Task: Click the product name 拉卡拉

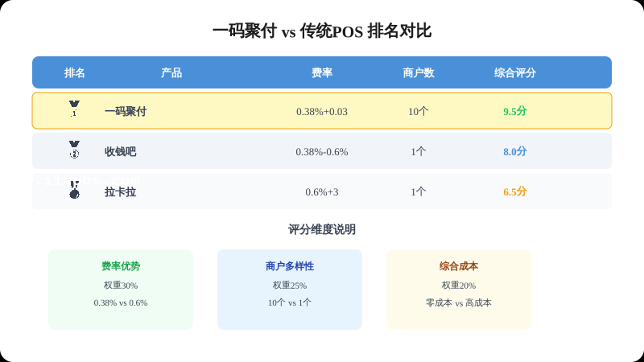Action: click(120, 191)
